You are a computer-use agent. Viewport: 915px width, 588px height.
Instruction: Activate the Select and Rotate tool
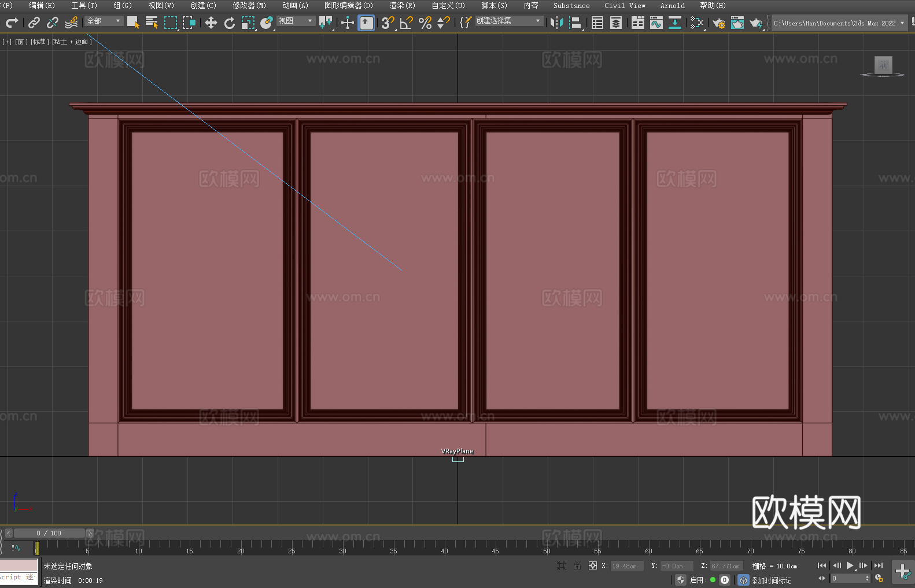[230, 23]
